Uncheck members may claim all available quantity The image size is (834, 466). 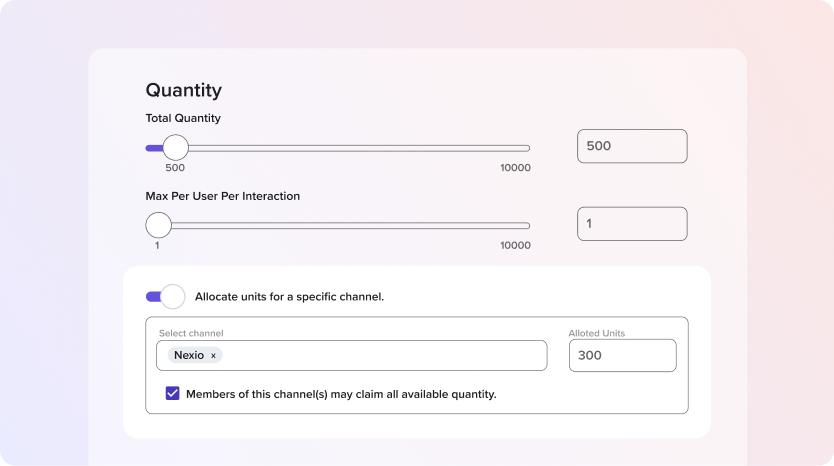pos(172,394)
